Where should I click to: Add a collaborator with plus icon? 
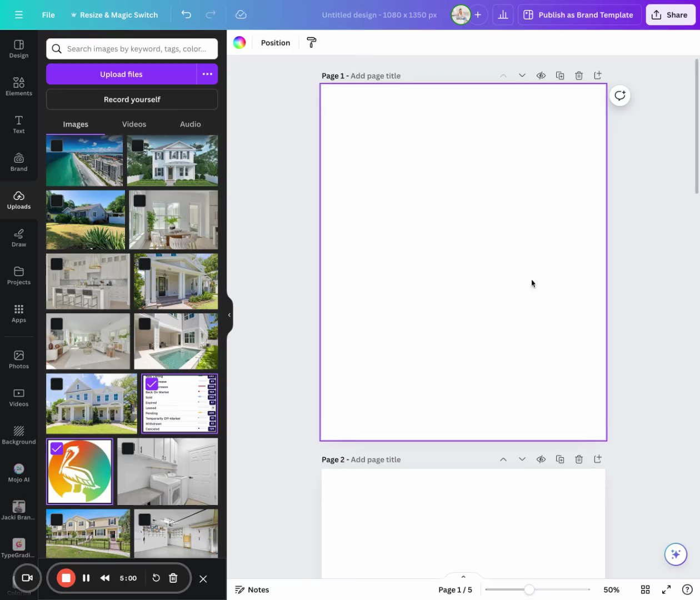coord(478,15)
